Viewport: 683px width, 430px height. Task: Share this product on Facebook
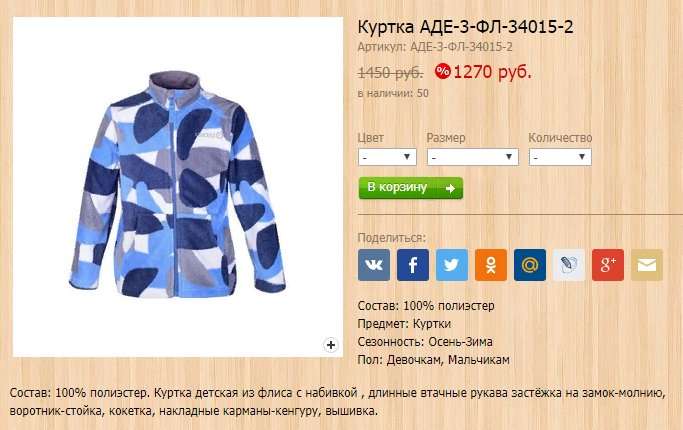[413, 265]
